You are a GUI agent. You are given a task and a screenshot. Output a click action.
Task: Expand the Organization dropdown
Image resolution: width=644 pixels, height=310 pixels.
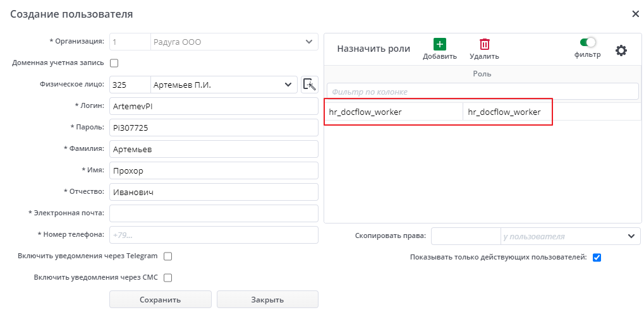pyautogui.click(x=309, y=42)
